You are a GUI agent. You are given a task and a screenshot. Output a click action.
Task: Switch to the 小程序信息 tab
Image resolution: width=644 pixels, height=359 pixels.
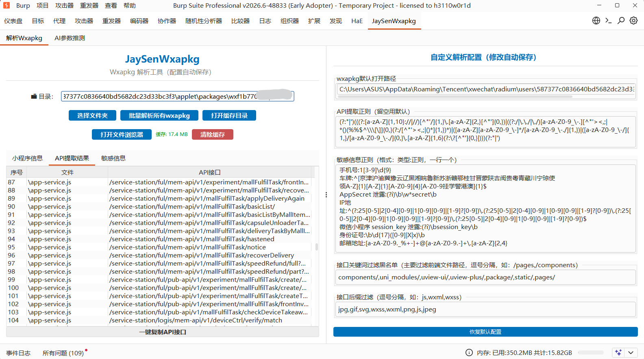tap(27, 158)
